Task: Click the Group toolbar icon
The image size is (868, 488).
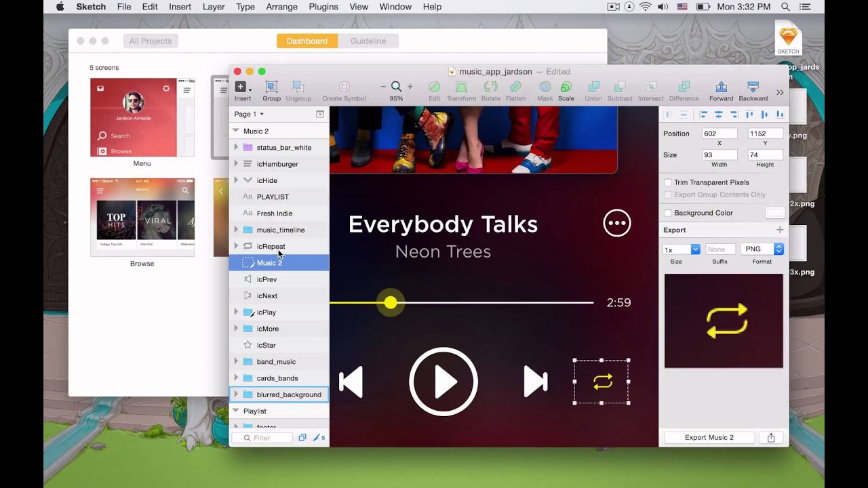Action: point(271,91)
